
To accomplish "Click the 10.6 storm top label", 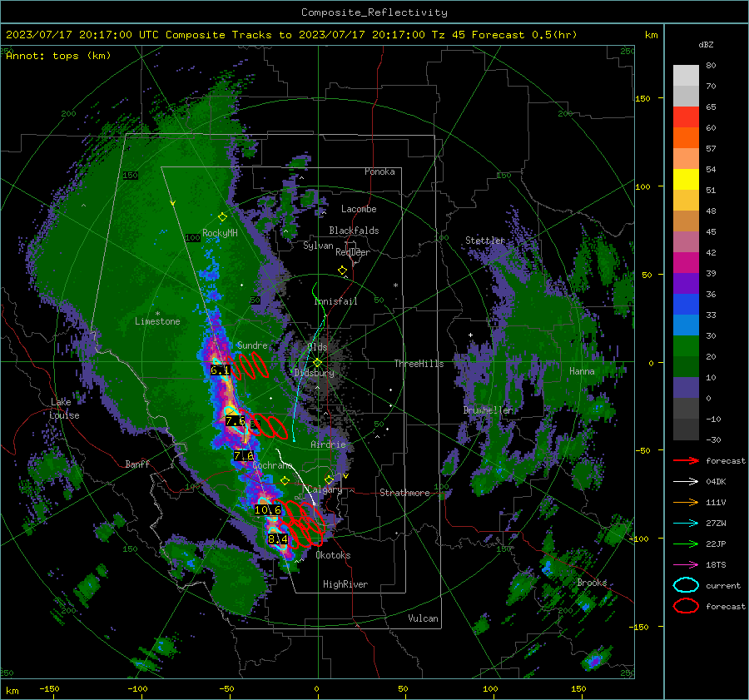I will 267,510.
